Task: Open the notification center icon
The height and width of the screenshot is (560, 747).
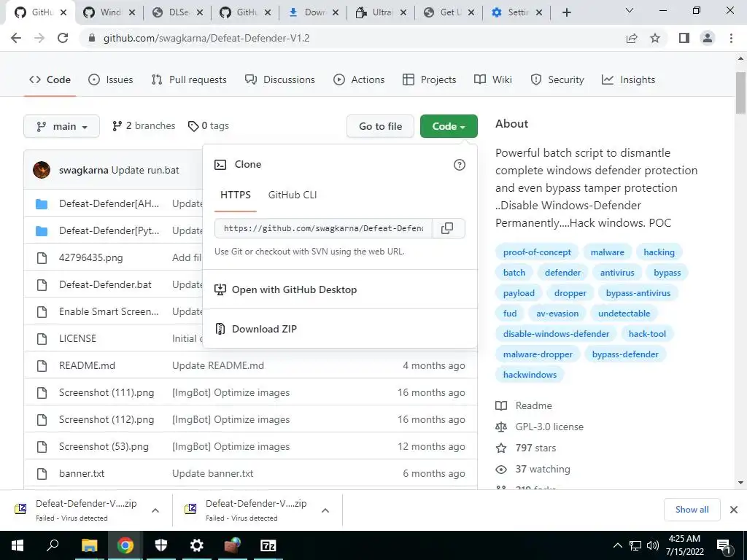Action: click(724, 546)
